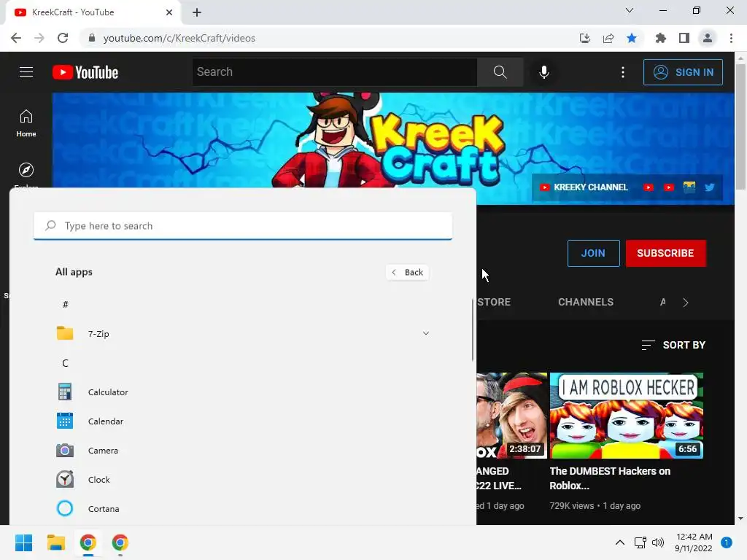Open the Explore compass icon in sidebar
Viewport: 747px width, 560px height.
[26, 170]
